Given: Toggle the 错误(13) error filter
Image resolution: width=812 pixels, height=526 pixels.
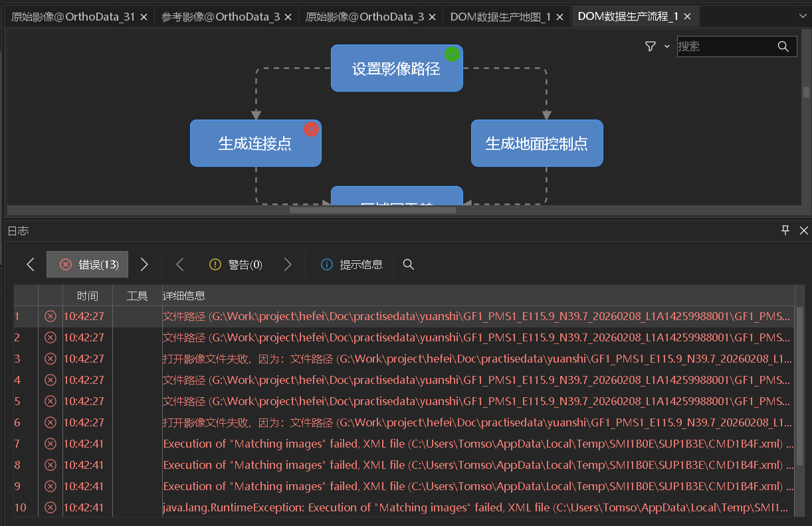Looking at the screenshot, I should click(88, 264).
